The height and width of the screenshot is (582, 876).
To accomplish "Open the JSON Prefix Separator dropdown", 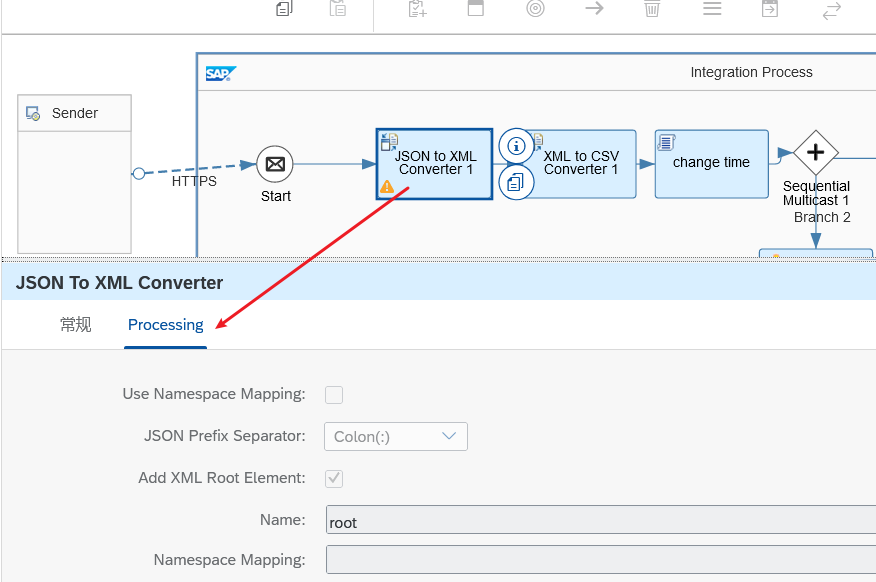I will pos(396,437).
